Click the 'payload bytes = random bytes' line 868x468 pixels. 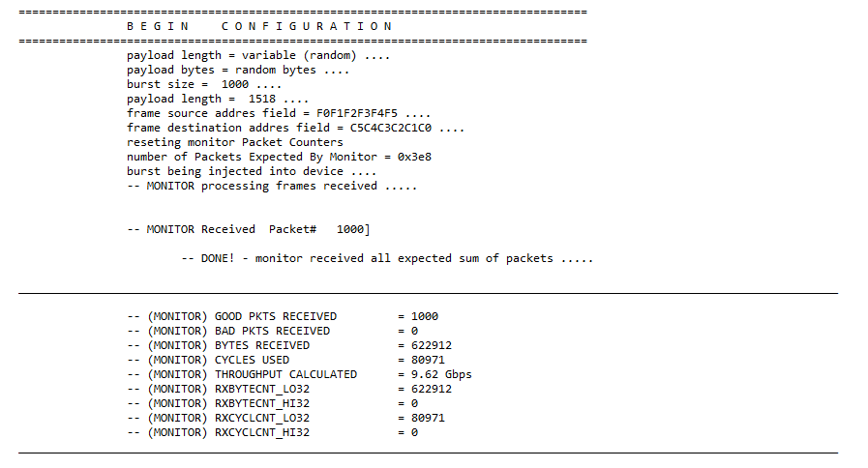click(x=238, y=70)
